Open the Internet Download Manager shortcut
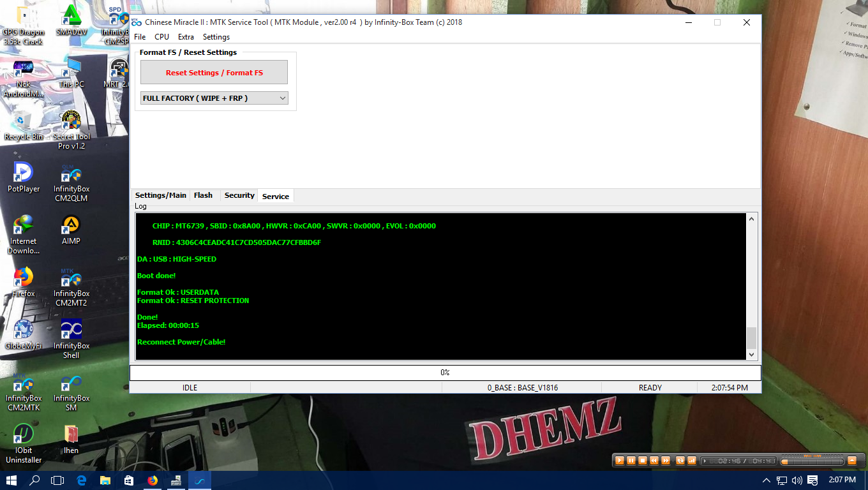This screenshot has width=868, height=490. pos(24,235)
